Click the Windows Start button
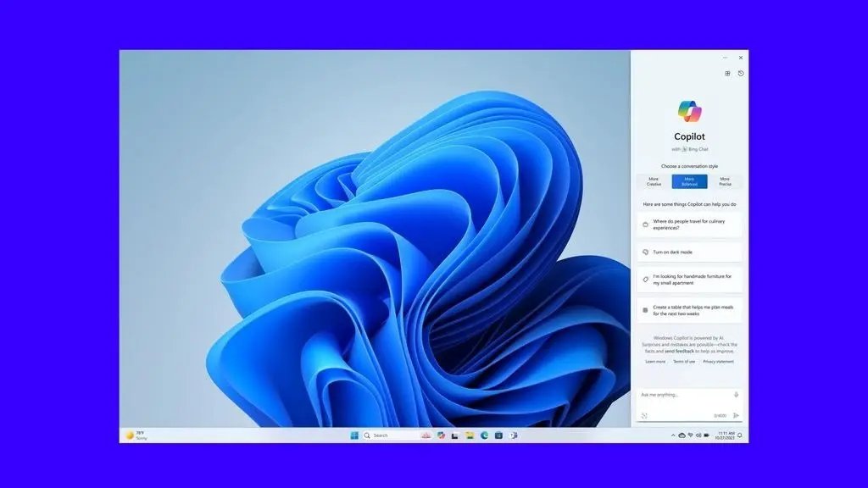 [x=354, y=435]
